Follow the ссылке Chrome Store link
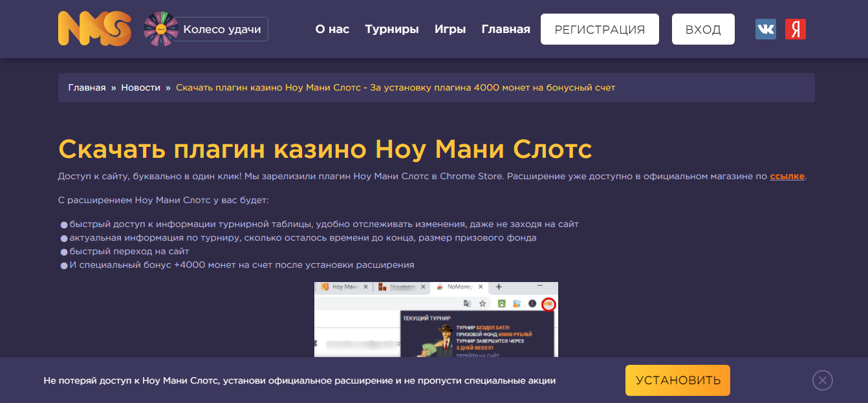The width and height of the screenshot is (868, 403). click(787, 176)
